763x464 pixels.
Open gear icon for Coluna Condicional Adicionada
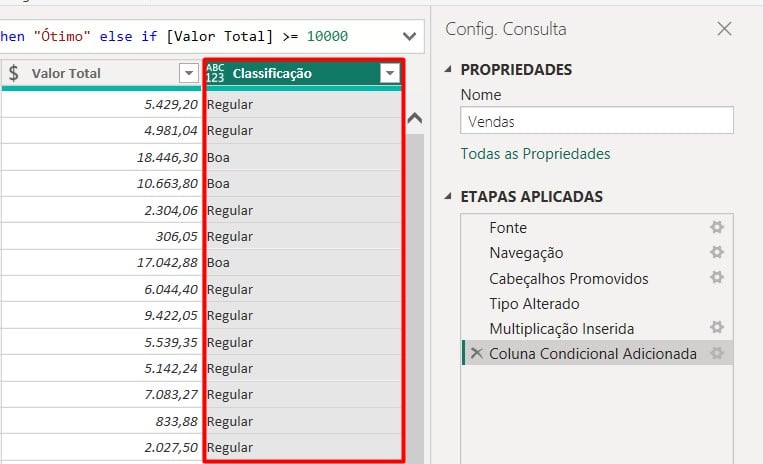coord(717,353)
